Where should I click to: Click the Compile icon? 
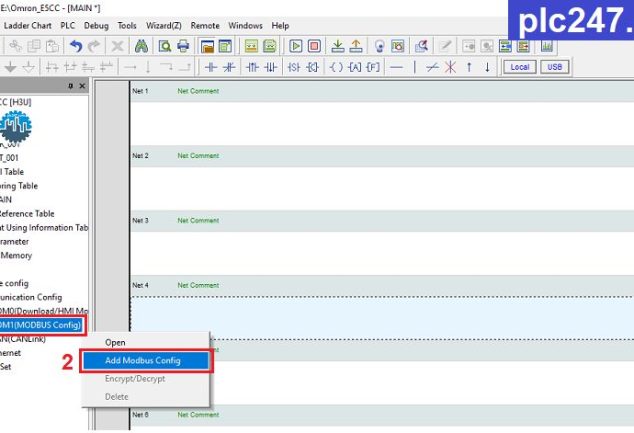tap(251, 46)
